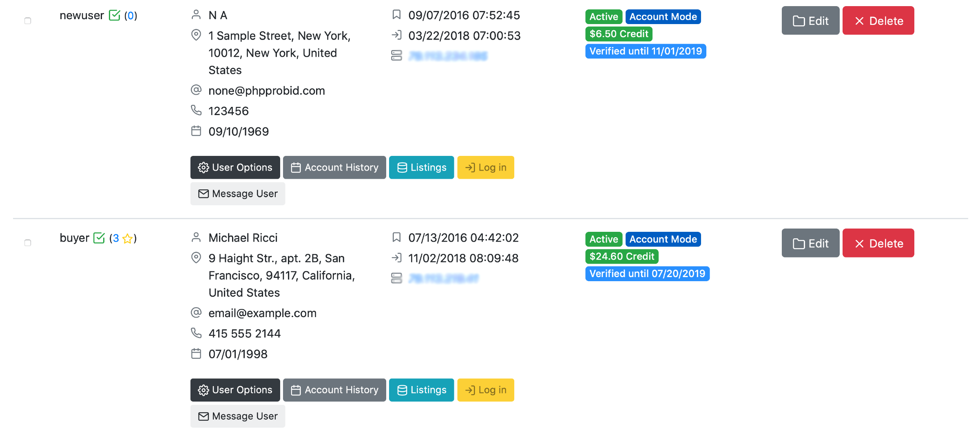Click newuser's green verified checkmark icon
The width and height of the screenshot is (980, 433).
tap(115, 16)
